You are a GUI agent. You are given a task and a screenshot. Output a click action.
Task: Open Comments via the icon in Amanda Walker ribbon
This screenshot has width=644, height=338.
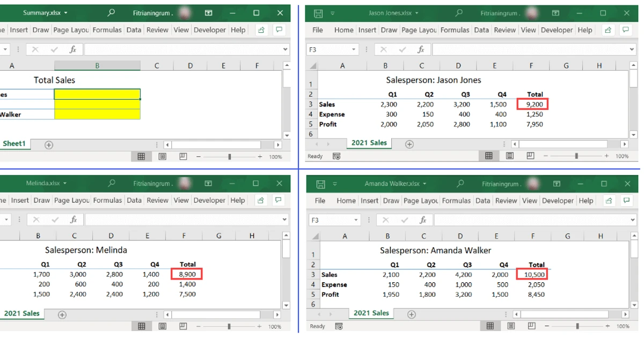tap(626, 200)
